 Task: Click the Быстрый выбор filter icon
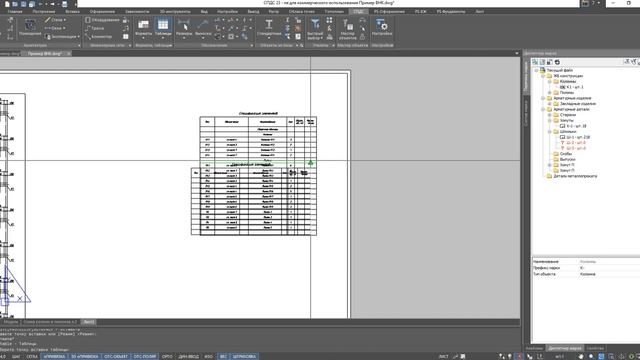point(315,25)
